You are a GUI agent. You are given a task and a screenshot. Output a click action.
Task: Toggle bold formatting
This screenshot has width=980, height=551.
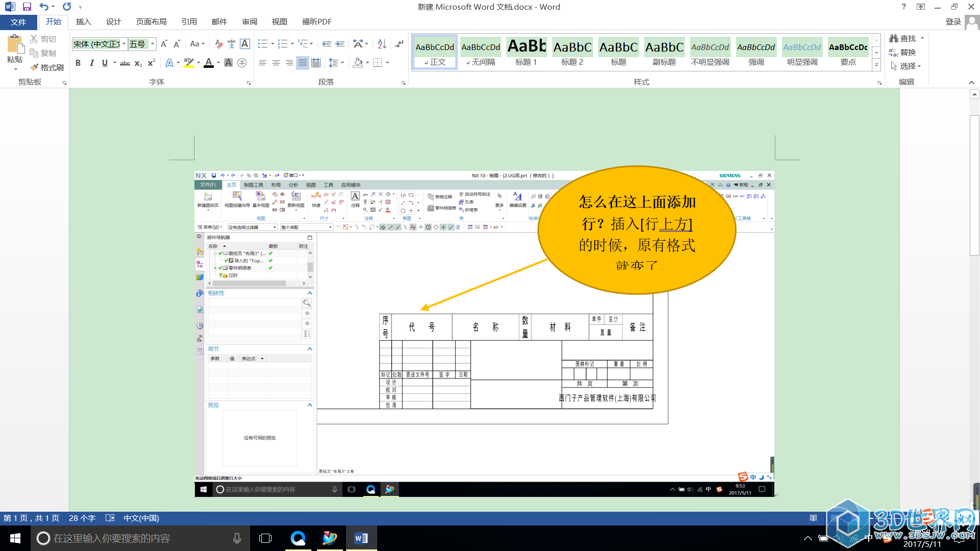pos(78,63)
